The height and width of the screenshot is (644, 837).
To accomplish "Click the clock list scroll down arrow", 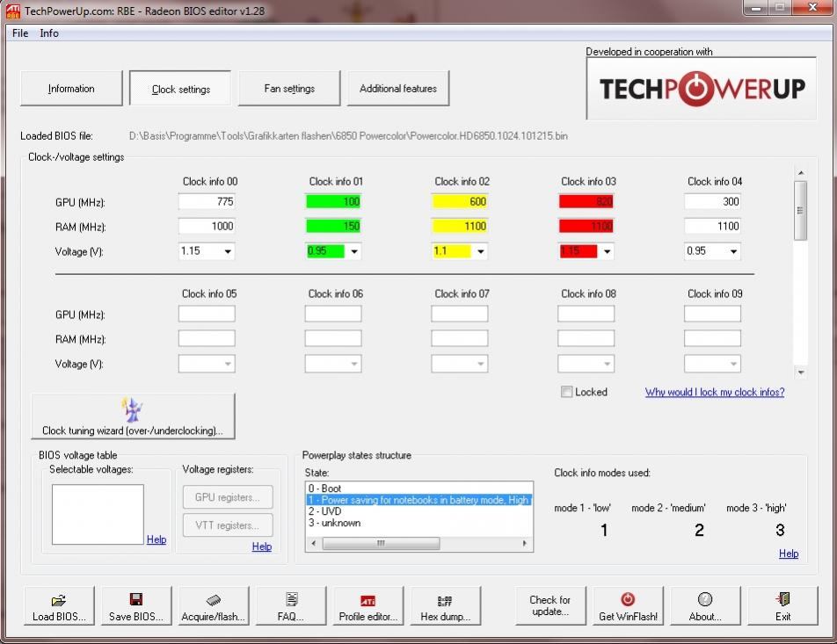I will click(800, 372).
